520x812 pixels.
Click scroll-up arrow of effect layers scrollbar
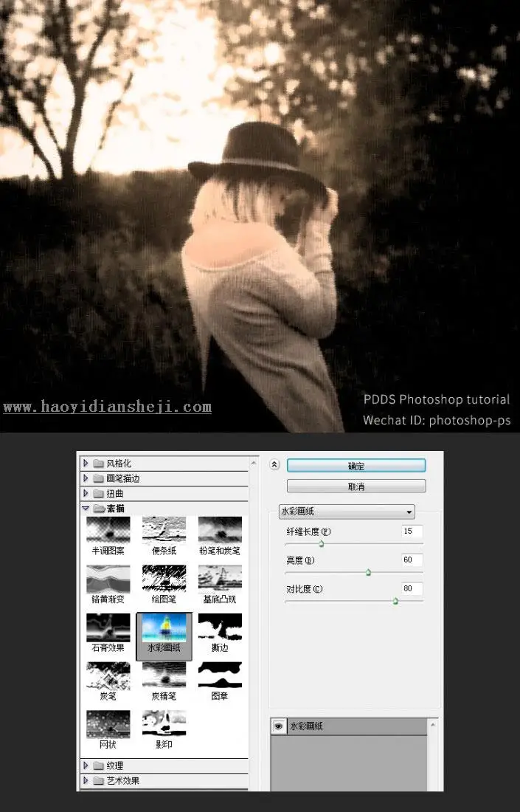click(432, 724)
